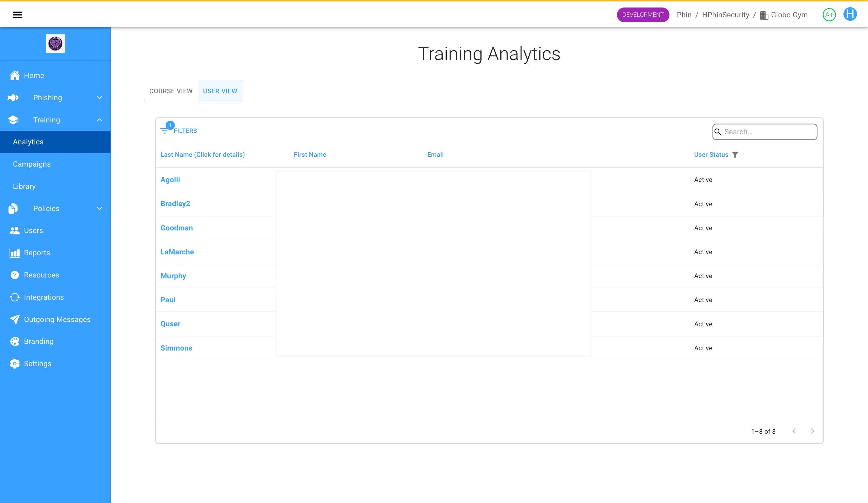Click the Integrations sync icon
This screenshot has height=503, width=868.
coord(14,297)
